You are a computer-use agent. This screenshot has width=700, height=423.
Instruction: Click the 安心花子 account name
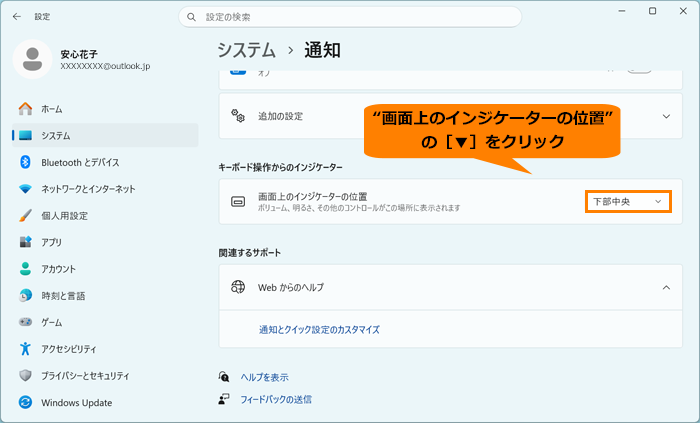(79, 54)
